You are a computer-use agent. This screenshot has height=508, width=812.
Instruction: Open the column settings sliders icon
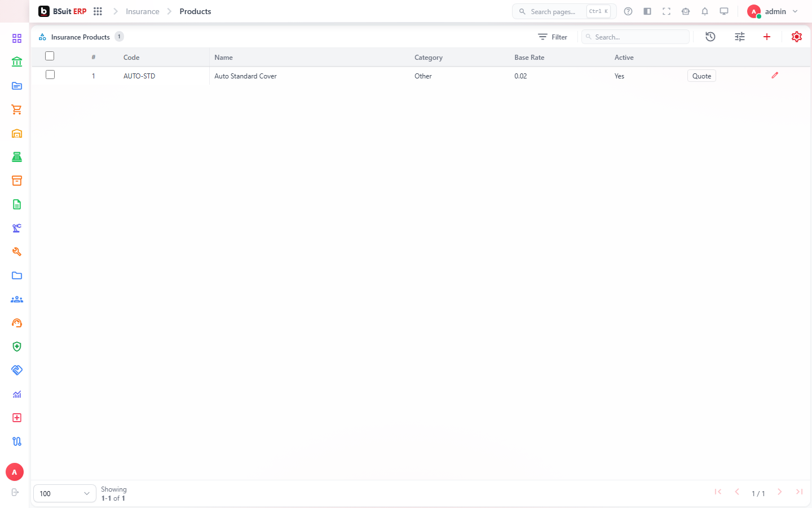[740, 37]
